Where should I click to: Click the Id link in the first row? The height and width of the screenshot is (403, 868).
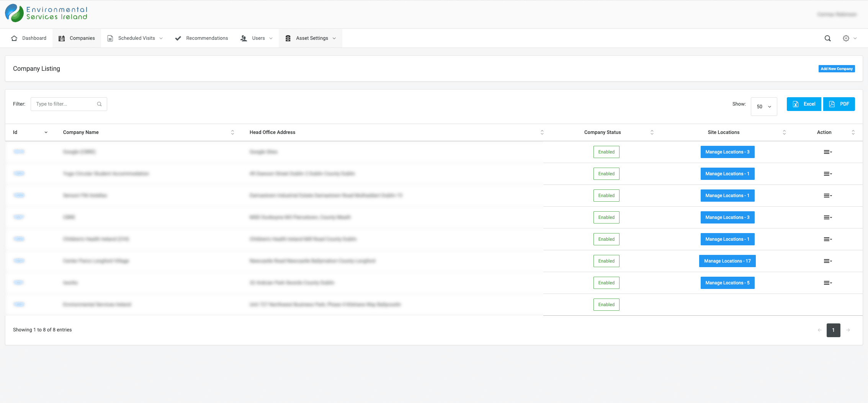(19, 152)
